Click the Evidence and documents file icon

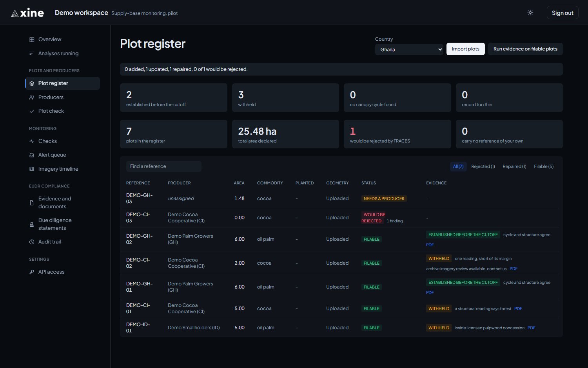[x=32, y=203]
